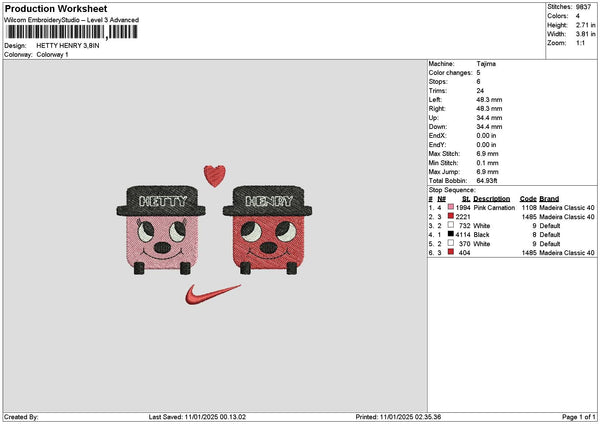
Task: Click the Trims value '24'
Action: point(480,91)
